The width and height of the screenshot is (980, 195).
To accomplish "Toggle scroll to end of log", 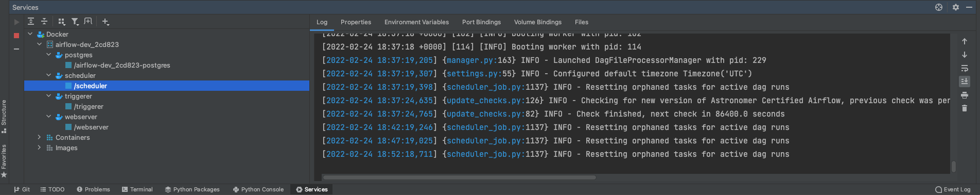I will pyautogui.click(x=965, y=82).
